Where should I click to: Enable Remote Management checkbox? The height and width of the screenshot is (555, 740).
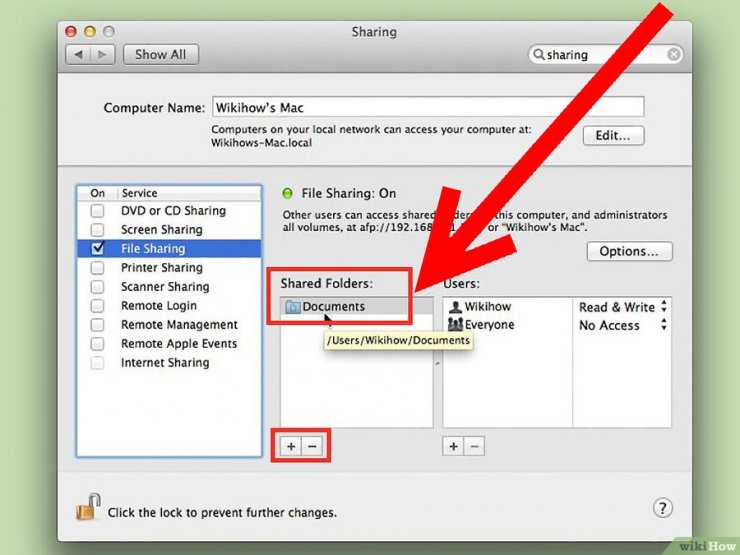[x=97, y=325]
